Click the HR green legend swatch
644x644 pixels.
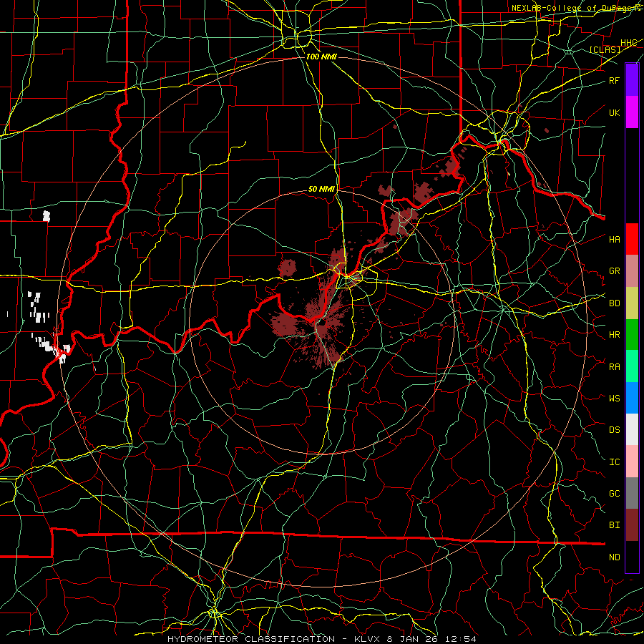[x=632, y=335]
